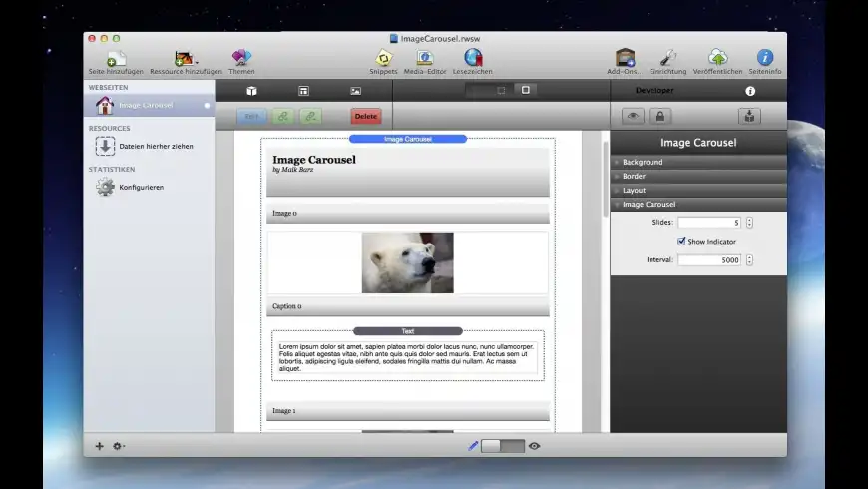
Task: Select the solid square view toggle
Action: point(526,90)
